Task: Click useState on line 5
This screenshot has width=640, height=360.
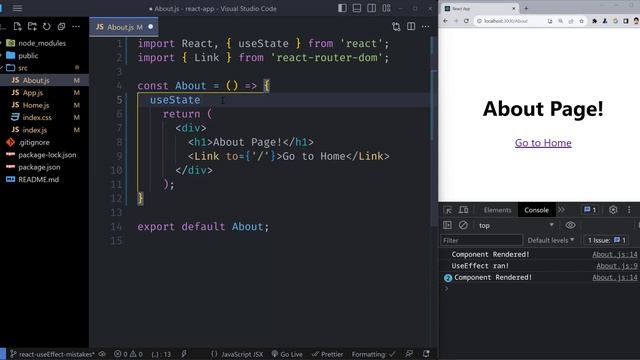Action: click(175, 100)
